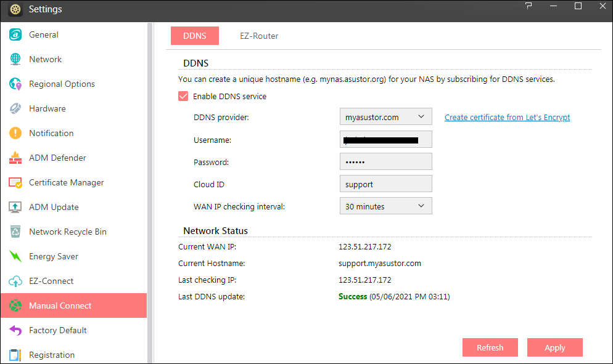The height and width of the screenshot is (364, 613).
Task: Open the Regional Options section
Action: (73, 84)
